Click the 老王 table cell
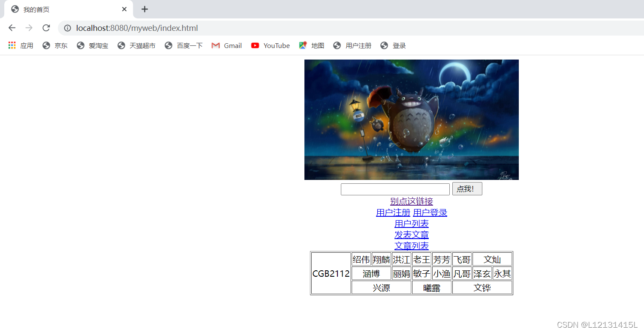This screenshot has width=644, height=332. tap(421, 259)
